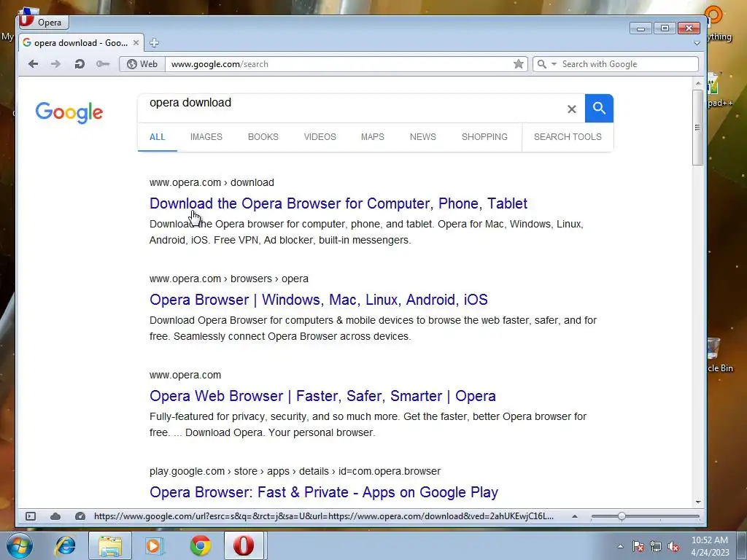
Task: Select the Opera taskbar button
Action: 243,545
